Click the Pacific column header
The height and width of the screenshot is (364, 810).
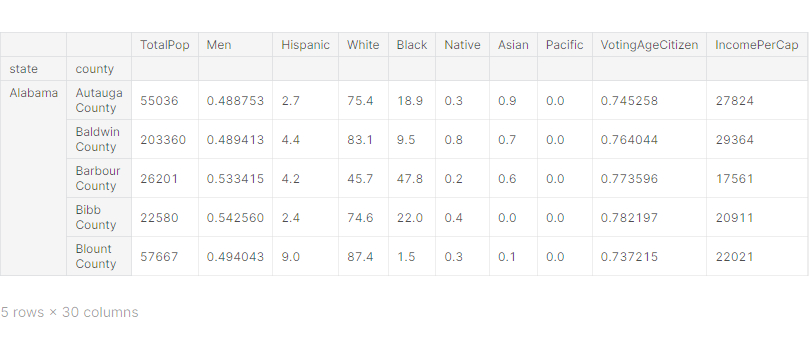pyautogui.click(x=565, y=45)
